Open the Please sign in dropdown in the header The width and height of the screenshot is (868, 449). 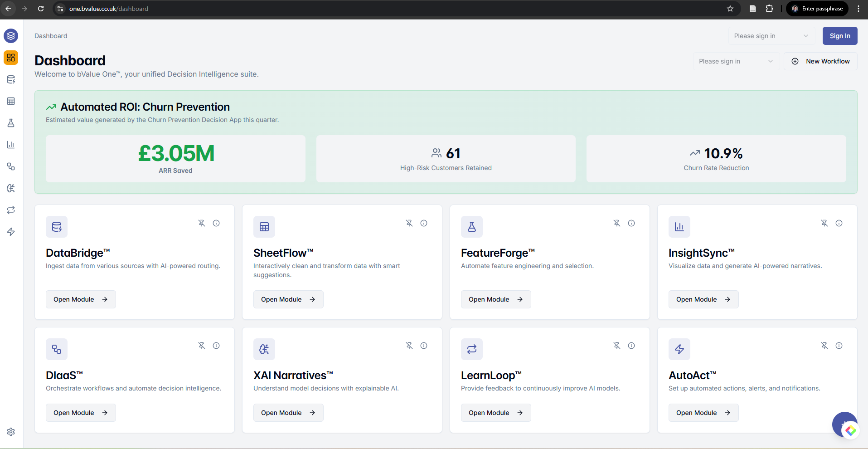pyautogui.click(x=771, y=36)
